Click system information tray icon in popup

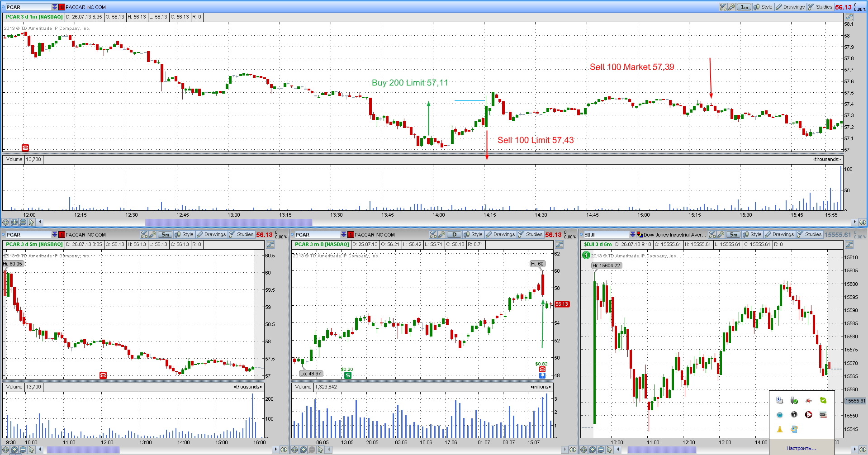coord(780,400)
